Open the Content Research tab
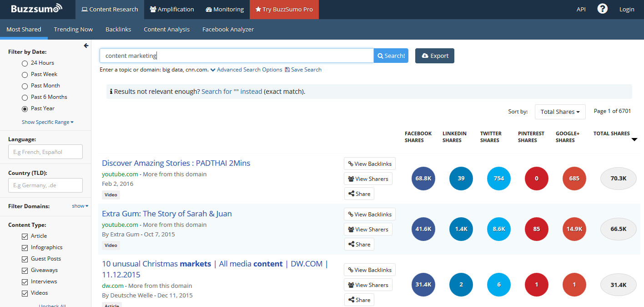 (110, 9)
